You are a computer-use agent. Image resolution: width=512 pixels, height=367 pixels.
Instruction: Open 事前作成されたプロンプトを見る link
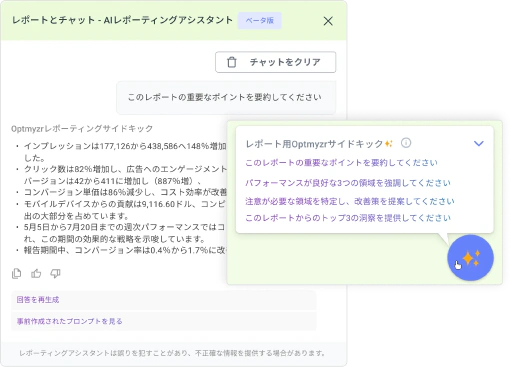pyautogui.click(x=69, y=321)
